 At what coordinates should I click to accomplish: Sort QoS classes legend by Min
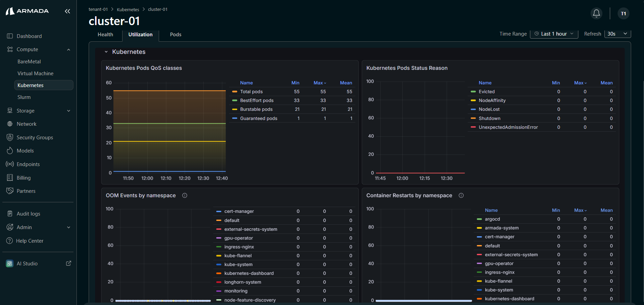(x=295, y=83)
